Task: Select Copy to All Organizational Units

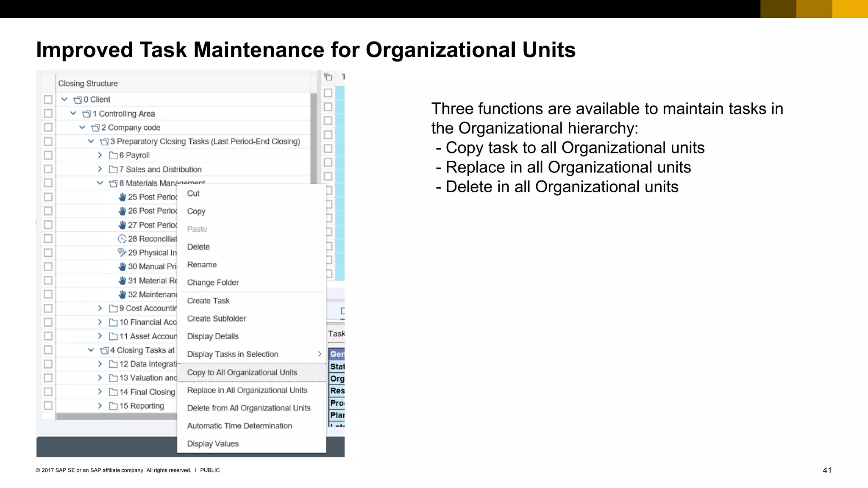Action: pyautogui.click(x=251, y=372)
